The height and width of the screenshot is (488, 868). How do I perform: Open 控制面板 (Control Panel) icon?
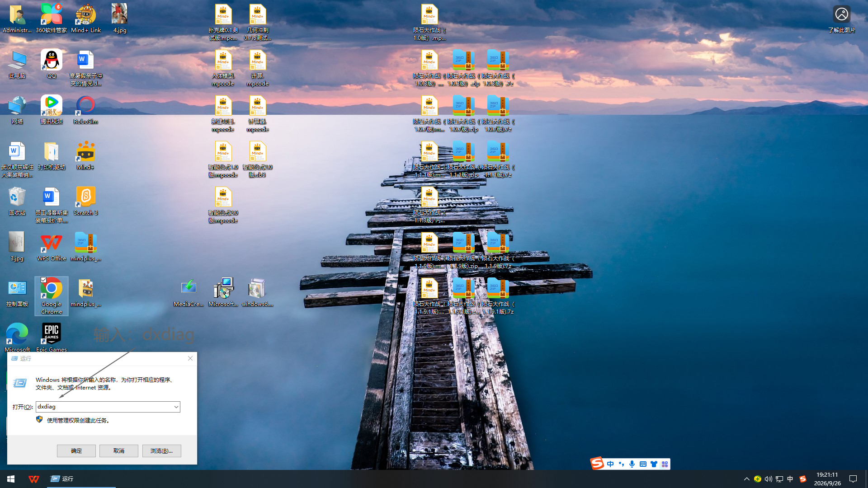17,292
